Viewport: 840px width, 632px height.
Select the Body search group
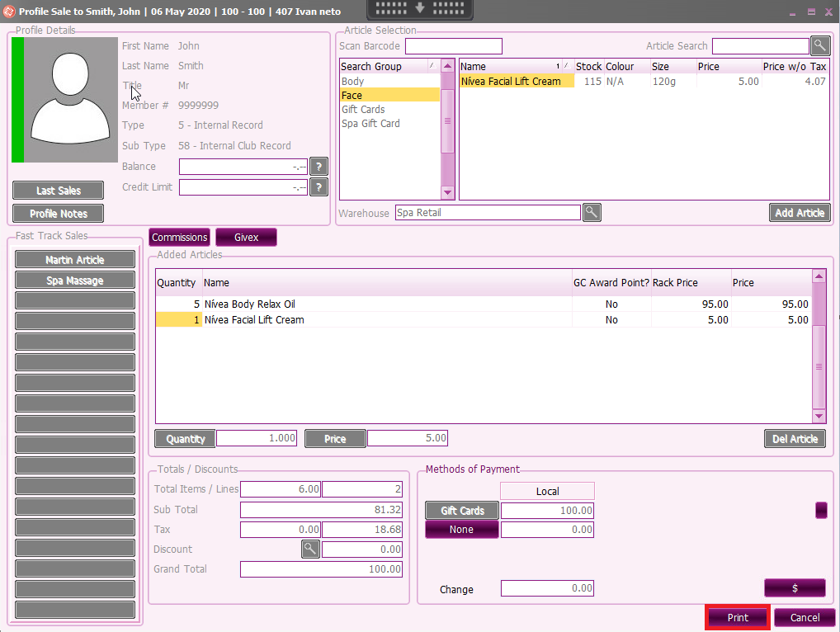pos(389,82)
